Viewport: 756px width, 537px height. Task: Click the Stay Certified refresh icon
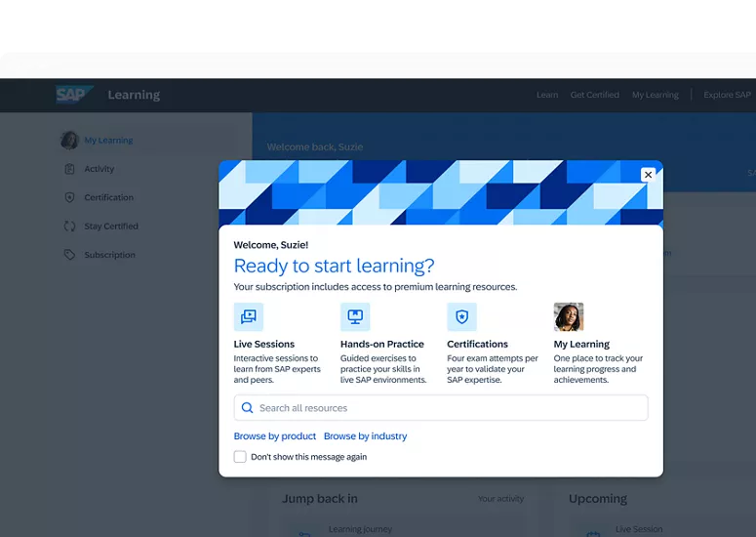pos(69,226)
